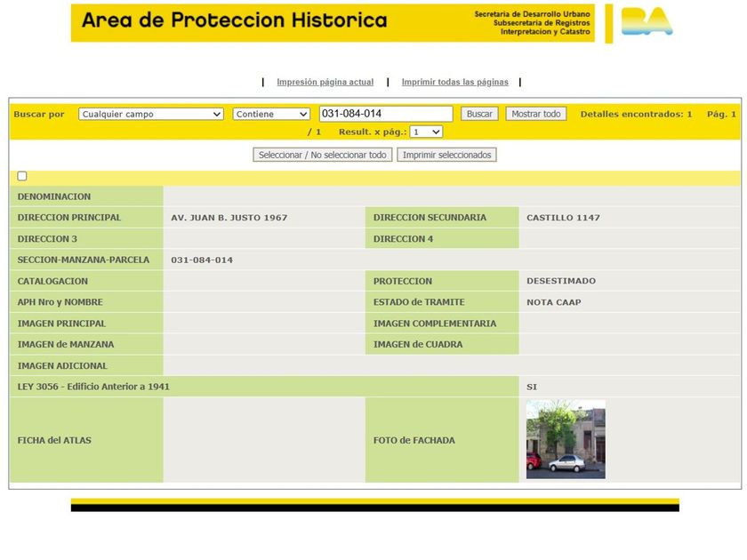The image size is (747, 560).
Task: Click the Area de Proteccion Historica banner
Action: pos(333,23)
